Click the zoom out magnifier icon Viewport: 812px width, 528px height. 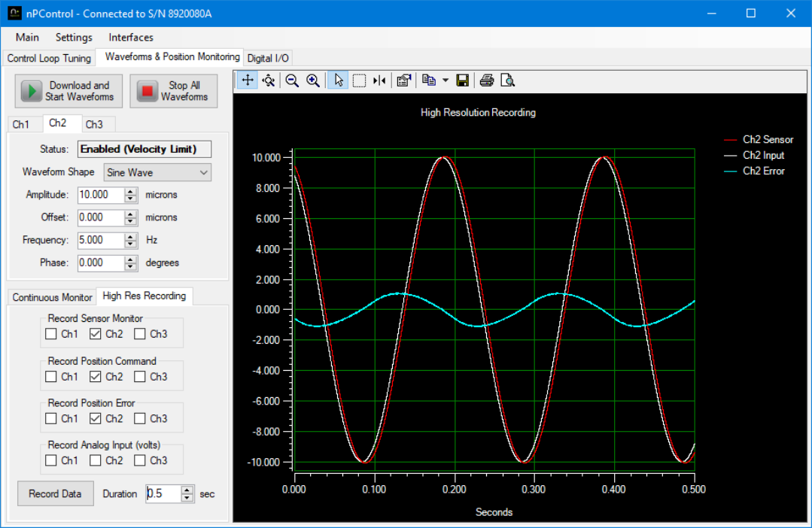click(292, 80)
